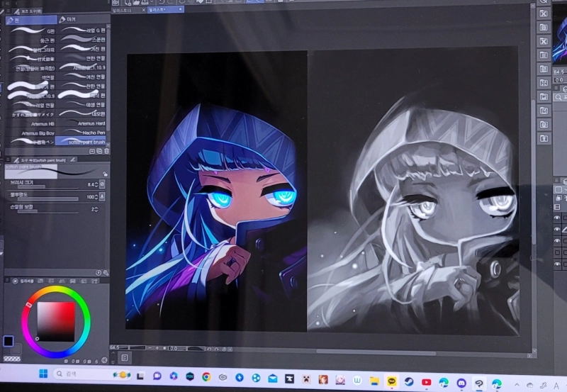Pick a color in the color wheel square
The height and width of the screenshot is (392, 567).
pyautogui.click(x=55, y=320)
